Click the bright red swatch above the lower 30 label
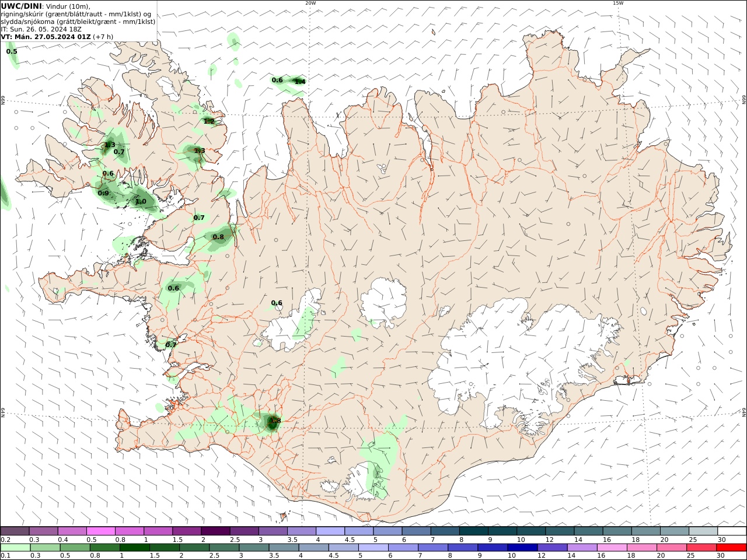This screenshot has width=747, height=560. (x=732, y=548)
